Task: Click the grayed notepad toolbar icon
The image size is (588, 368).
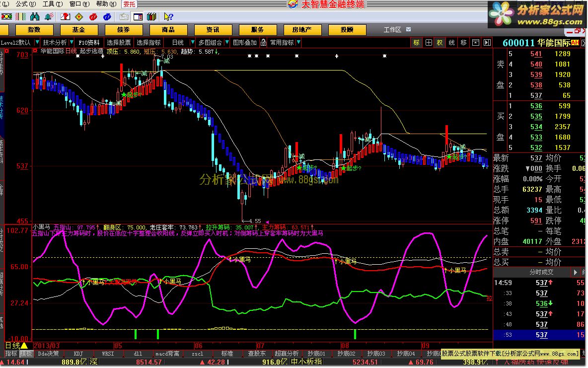Action: tap(124, 16)
